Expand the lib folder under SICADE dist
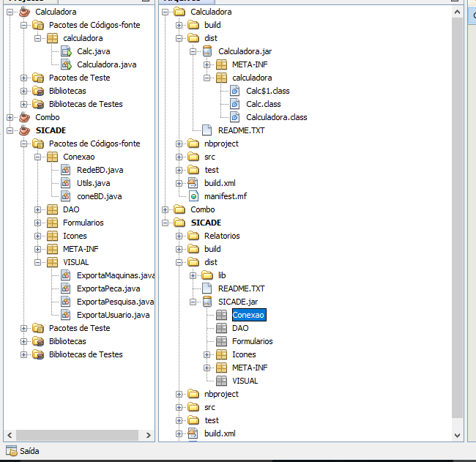The height and width of the screenshot is (462, 476). coord(193,275)
